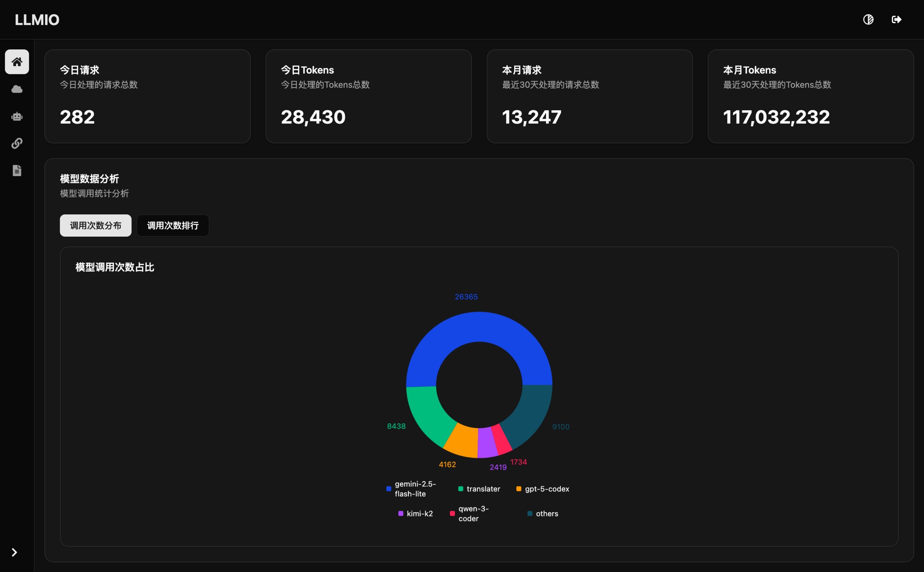Toggle the kimi-k2 legend entry

pos(416,514)
